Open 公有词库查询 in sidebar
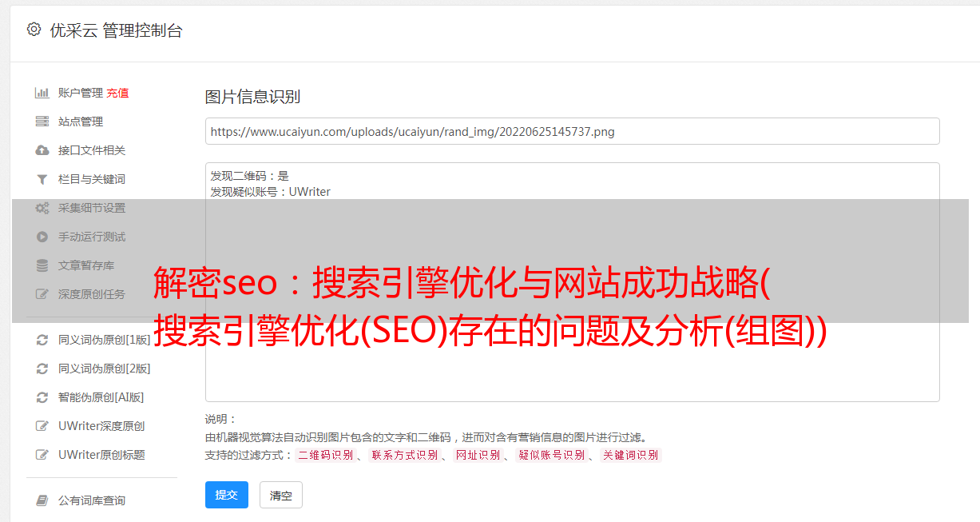 click(92, 500)
